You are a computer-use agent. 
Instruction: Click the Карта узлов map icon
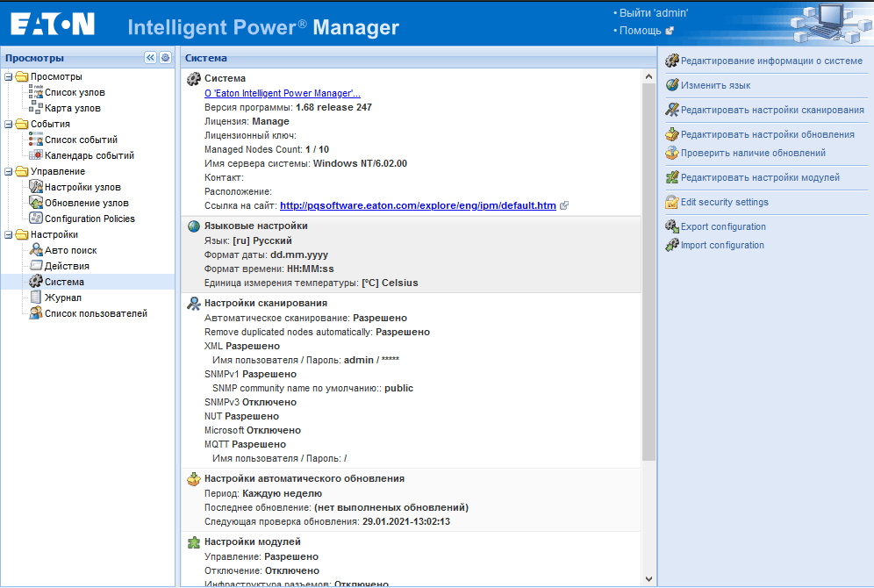pyautogui.click(x=36, y=108)
